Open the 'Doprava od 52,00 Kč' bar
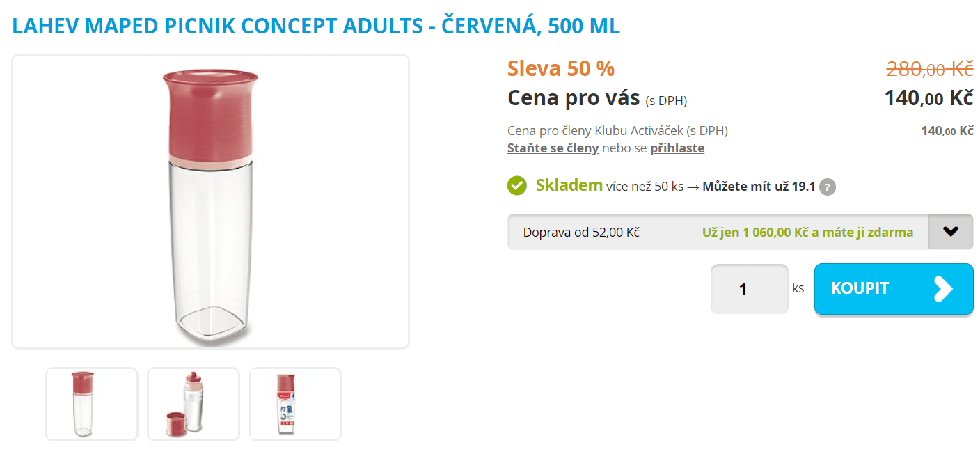980x454 pixels. (741, 232)
